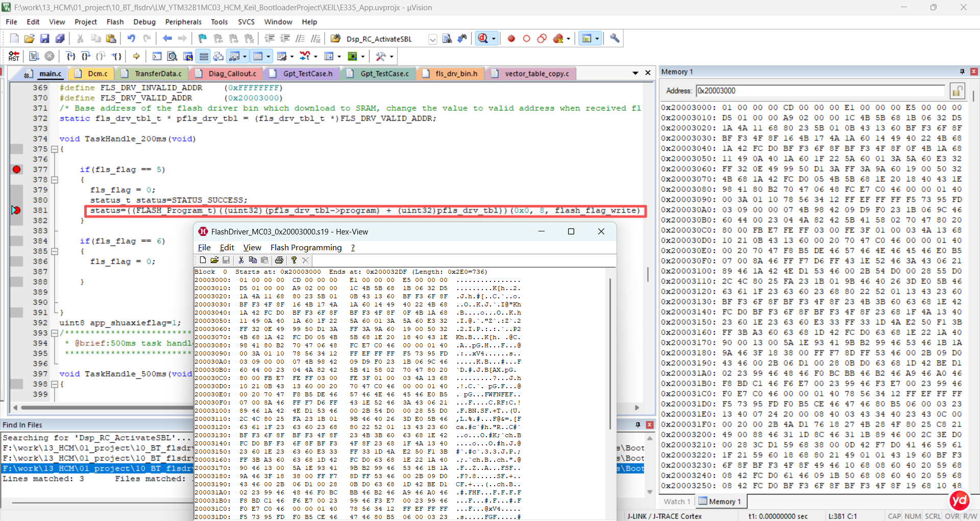Toggle the Memory 1 address lock icon

tap(957, 91)
